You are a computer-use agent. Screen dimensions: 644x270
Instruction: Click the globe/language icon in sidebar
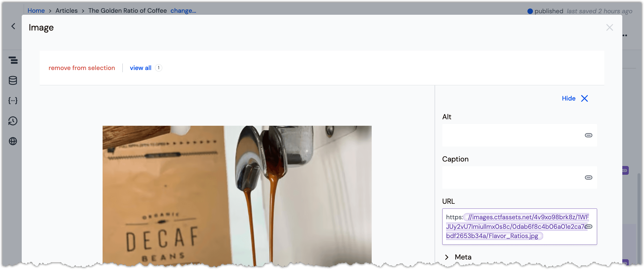click(13, 141)
